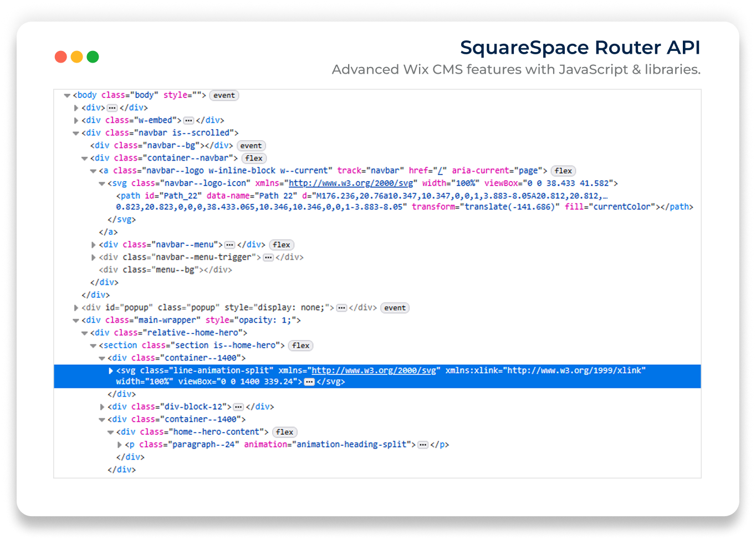Click the fill="currentColor" attribute
756x540 pixels.
(610, 207)
